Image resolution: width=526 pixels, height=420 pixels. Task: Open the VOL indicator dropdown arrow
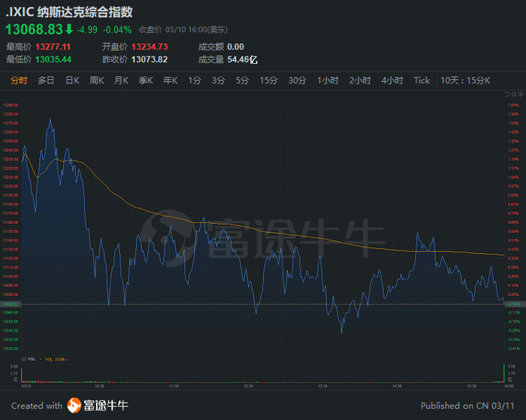pyautogui.click(x=41, y=359)
